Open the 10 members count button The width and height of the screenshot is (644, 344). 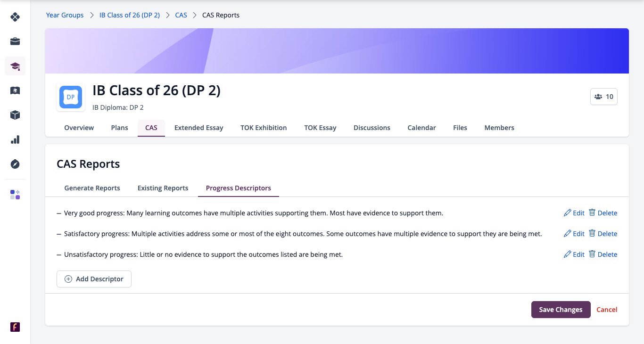[604, 97]
